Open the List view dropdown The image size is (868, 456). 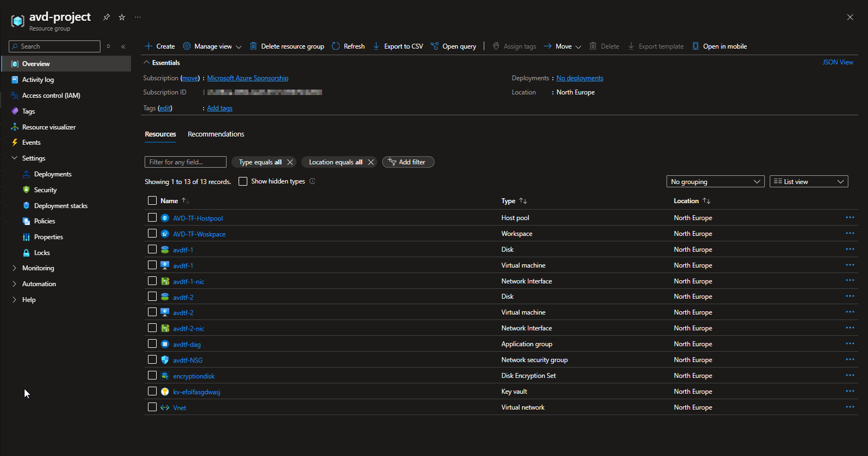click(808, 182)
